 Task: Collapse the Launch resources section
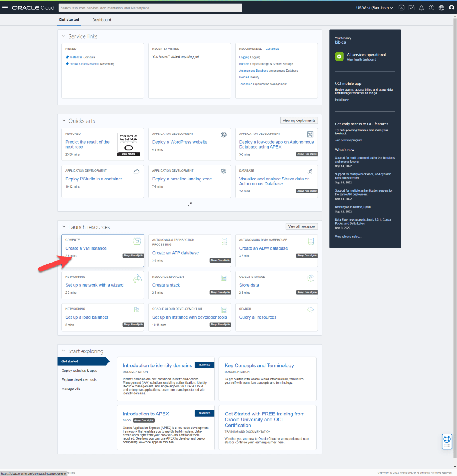[64, 227]
